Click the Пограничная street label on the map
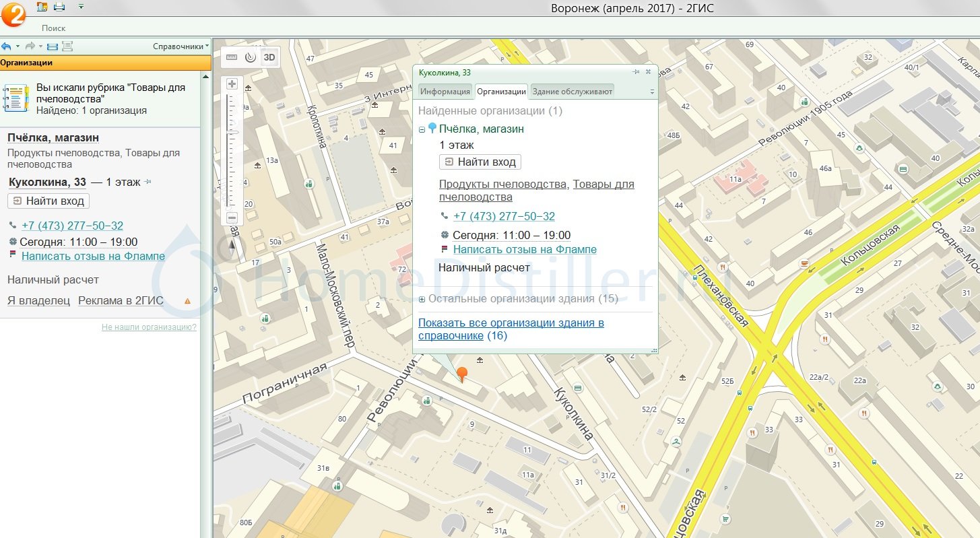The width and height of the screenshot is (980, 538). point(286,382)
